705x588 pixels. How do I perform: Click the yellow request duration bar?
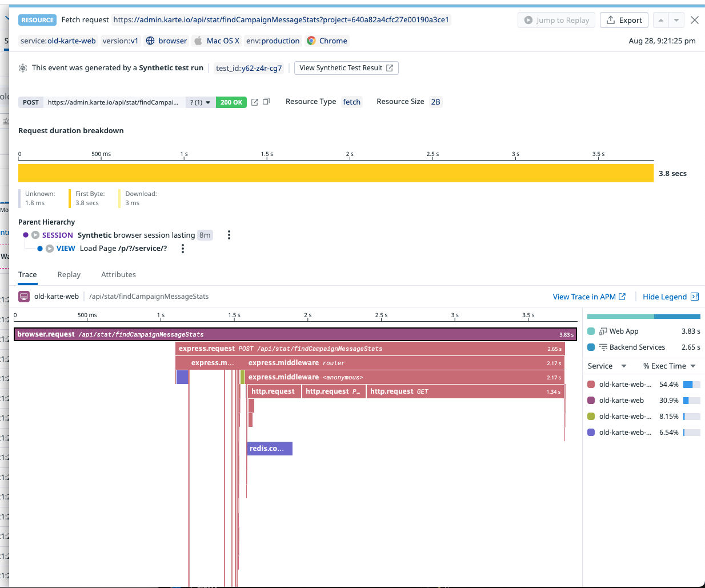pyautogui.click(x=336, y=173)
